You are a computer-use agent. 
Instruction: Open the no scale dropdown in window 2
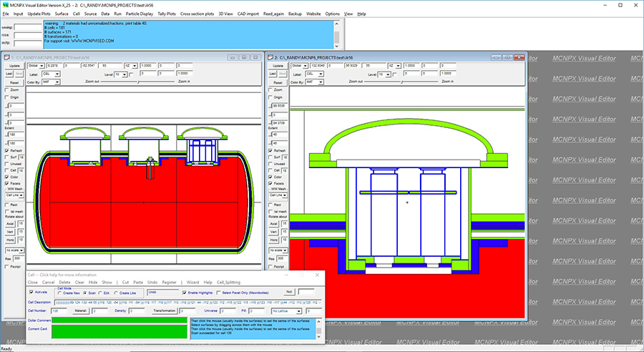[285, 250]
